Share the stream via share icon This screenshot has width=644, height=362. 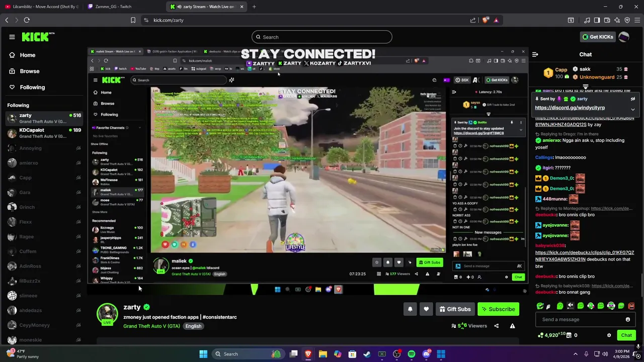click(x=496, y=326)
